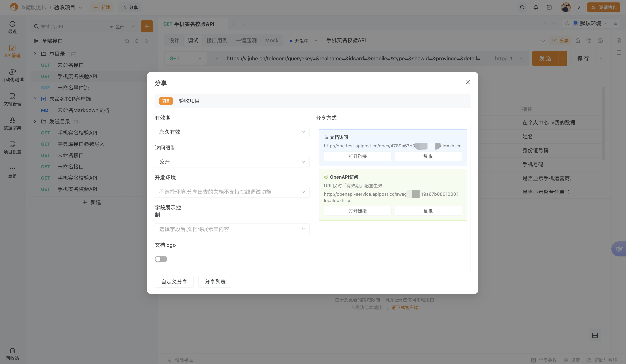This screenshot has width=626, height=364.
Task: Expand the 发送目录 folder
Action: click(x=35, y=121)
